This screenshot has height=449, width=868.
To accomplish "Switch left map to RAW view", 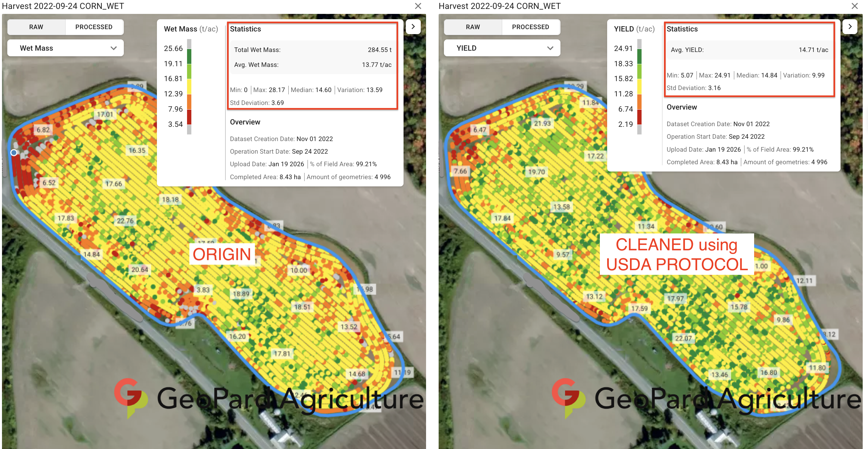I will click(x=36, y=27).
